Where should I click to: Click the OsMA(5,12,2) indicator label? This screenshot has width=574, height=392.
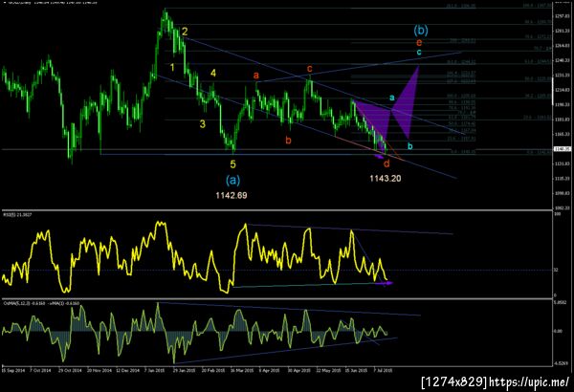pos(41,303)
